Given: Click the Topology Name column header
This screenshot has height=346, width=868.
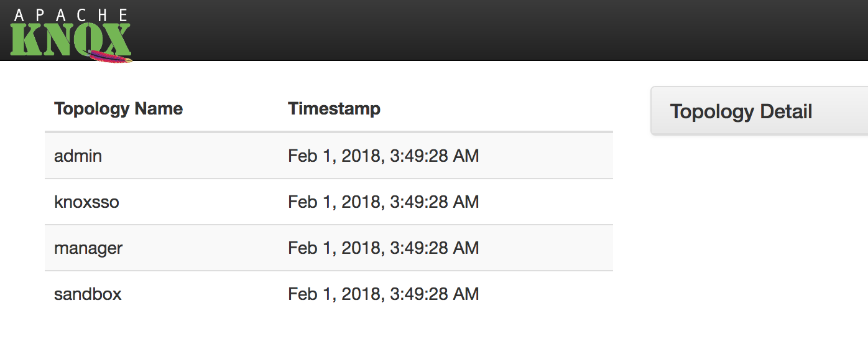Looking at the screenshot, I should (x=118, y=109).
